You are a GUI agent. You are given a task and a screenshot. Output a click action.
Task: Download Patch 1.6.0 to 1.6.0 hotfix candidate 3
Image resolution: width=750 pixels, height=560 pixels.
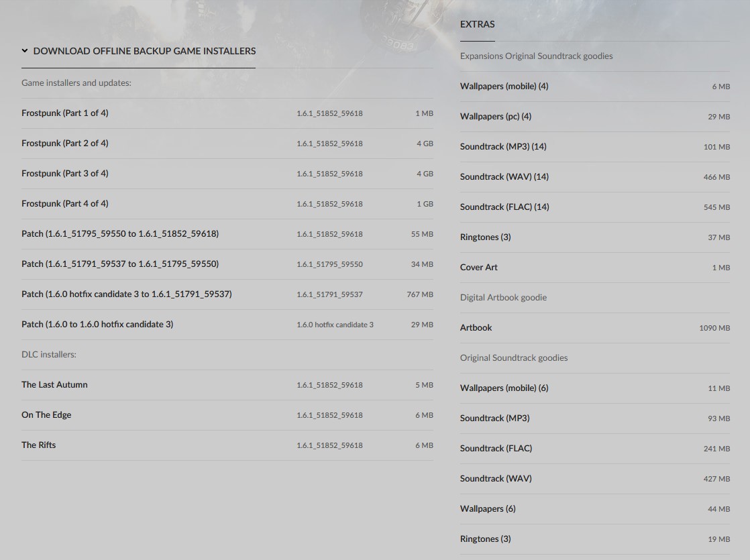[227, 324]
